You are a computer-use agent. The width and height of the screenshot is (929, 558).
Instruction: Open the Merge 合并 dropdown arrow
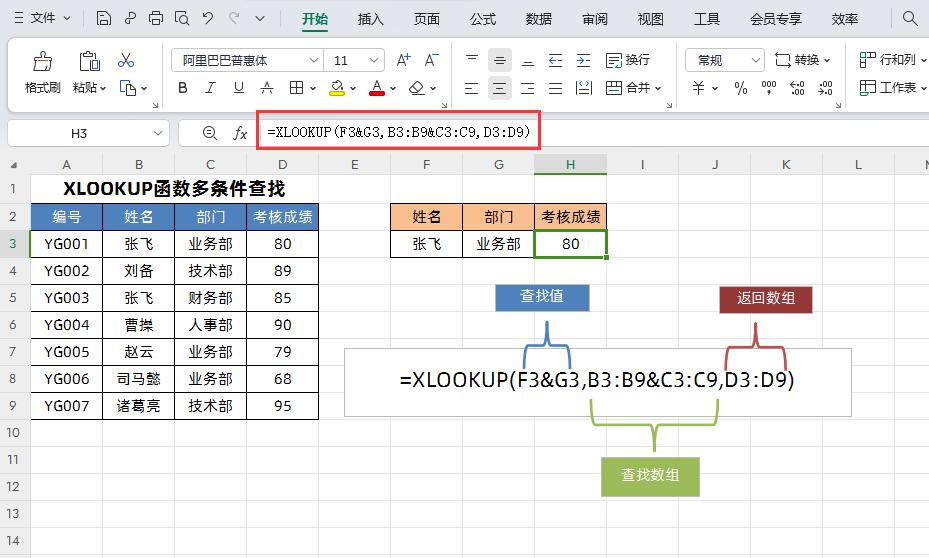click(x=658, y=88)
